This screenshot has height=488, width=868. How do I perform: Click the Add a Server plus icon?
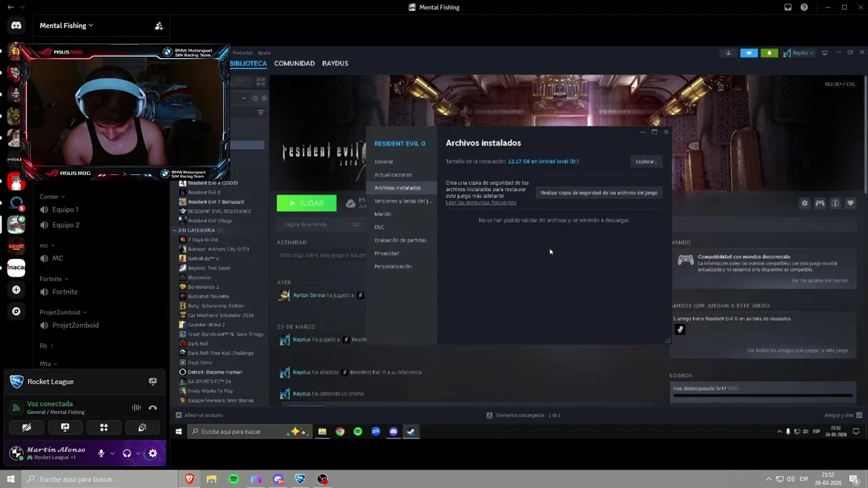click(16, 289)
